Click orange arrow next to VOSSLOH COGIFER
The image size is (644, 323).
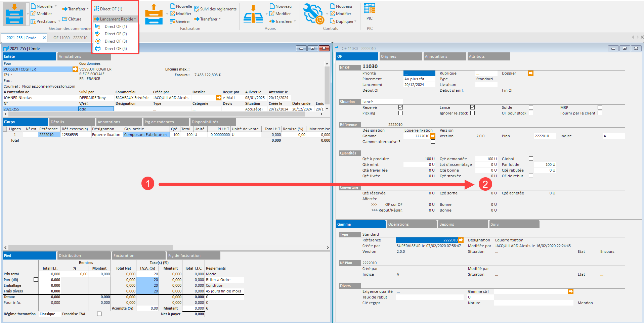(75, 69)
